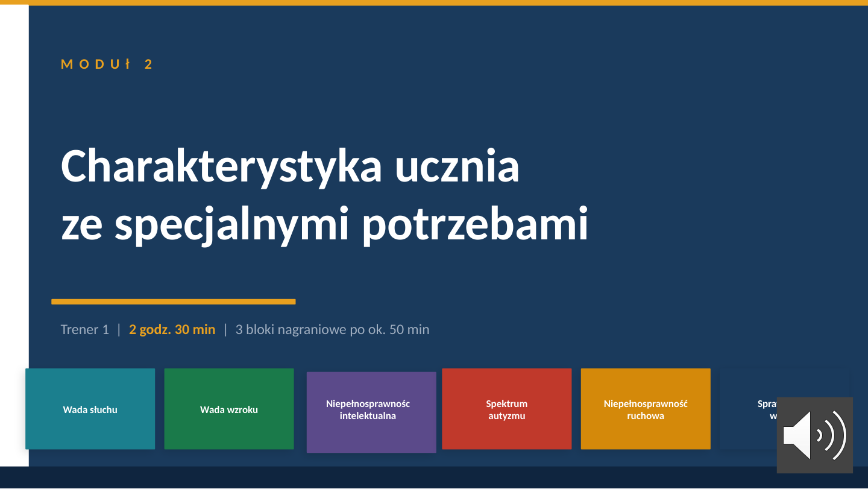Click the separator before 3 bloki nagraniowe

click(x=225, y=329)
